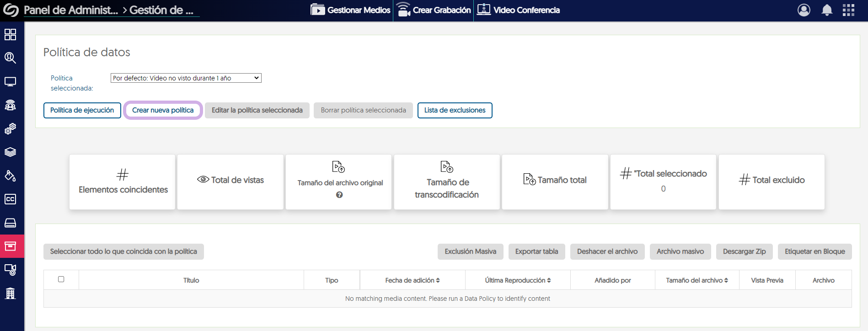Click the Crear nueva política button

(163, 110)
